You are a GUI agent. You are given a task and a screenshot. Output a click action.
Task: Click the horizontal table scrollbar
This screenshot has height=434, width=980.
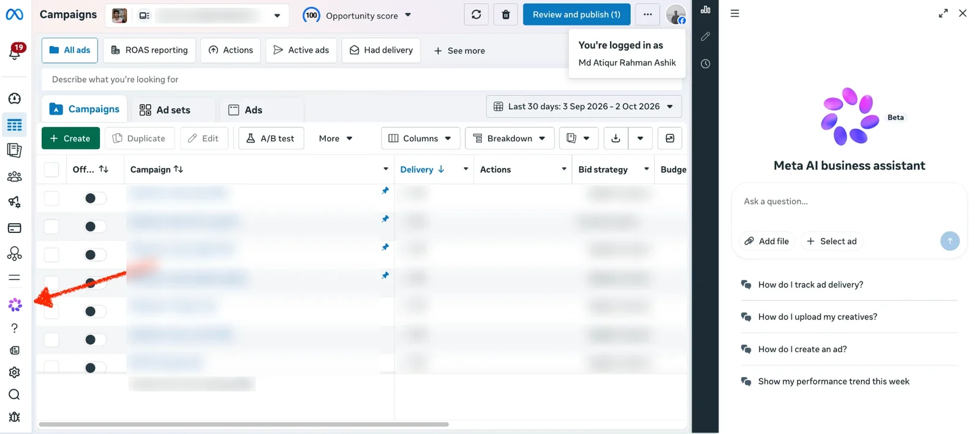tap(244, 424)
